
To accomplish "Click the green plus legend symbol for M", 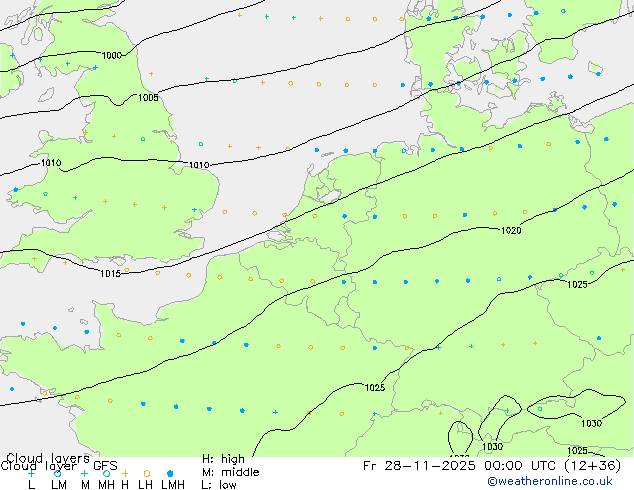I will coord(84,473).
